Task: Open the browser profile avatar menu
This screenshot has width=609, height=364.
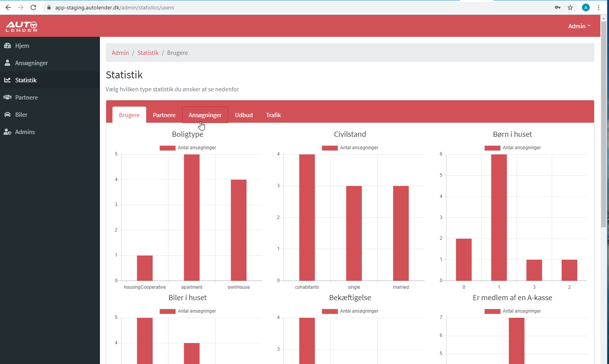Action: tap(586, 7)
